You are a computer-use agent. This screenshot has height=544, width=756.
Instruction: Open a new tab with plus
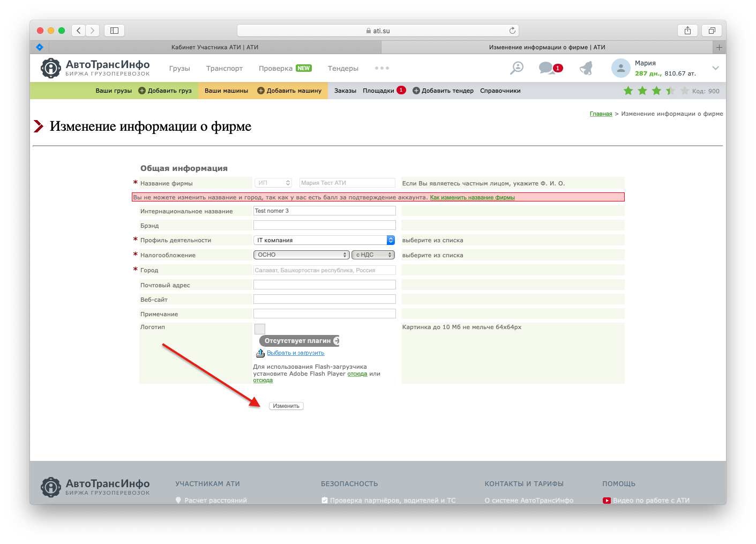pyautogui.click(x=719, y=47)
